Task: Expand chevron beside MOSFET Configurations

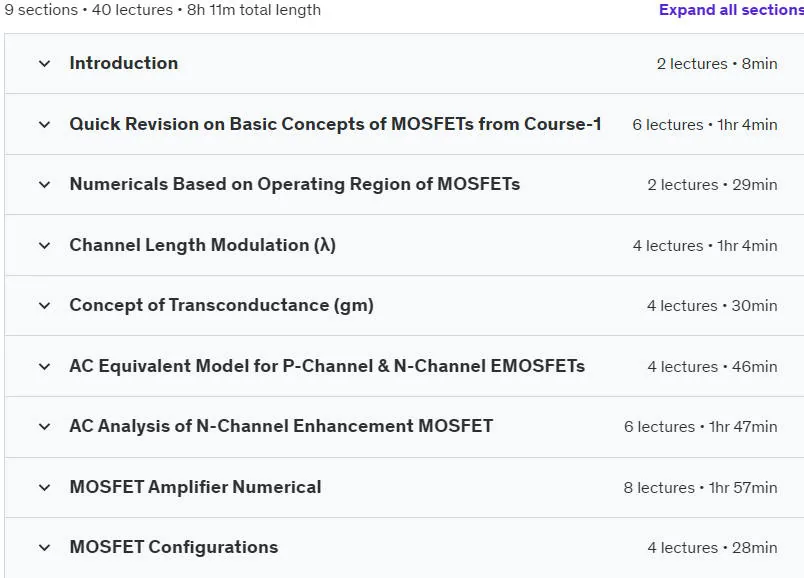Action: (45, 548)
